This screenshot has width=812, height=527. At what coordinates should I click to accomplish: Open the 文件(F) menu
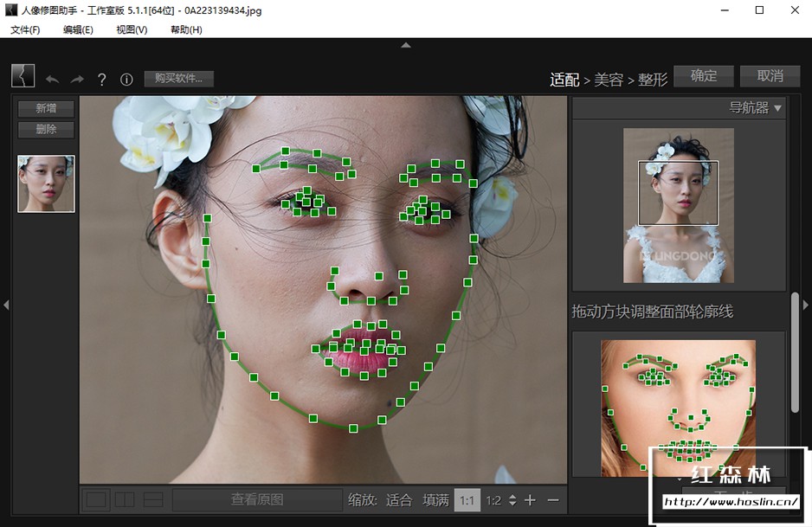click(25, 29)
